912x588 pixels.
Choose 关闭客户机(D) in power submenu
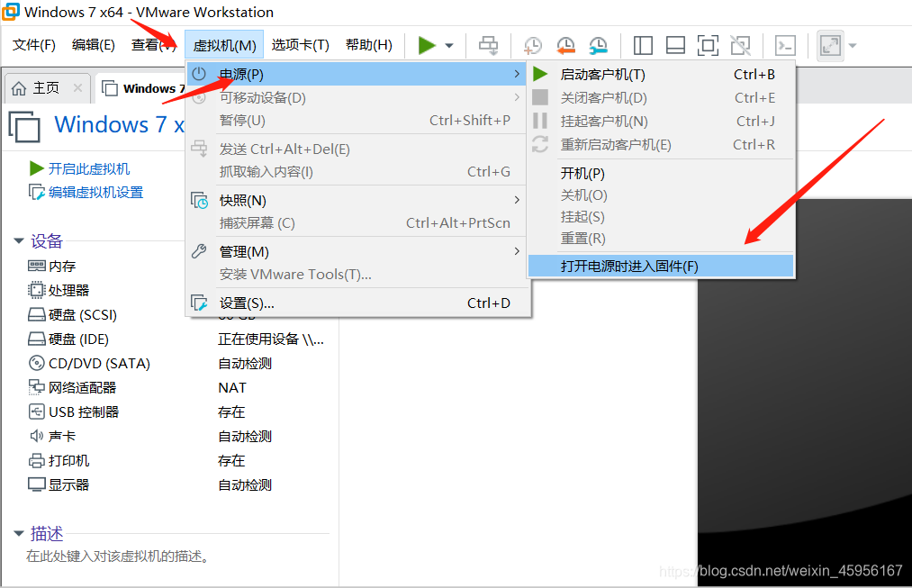[661, 98]
